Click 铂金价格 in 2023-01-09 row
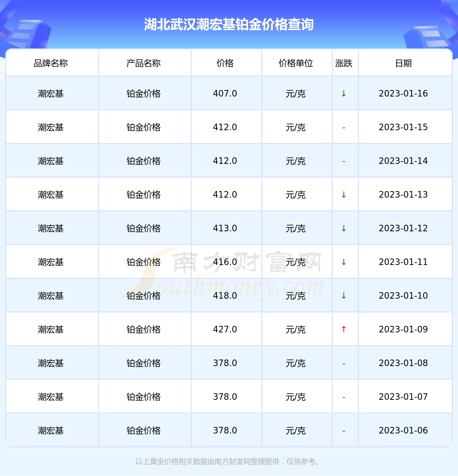 pyautogui.click(x=144, y=330)
